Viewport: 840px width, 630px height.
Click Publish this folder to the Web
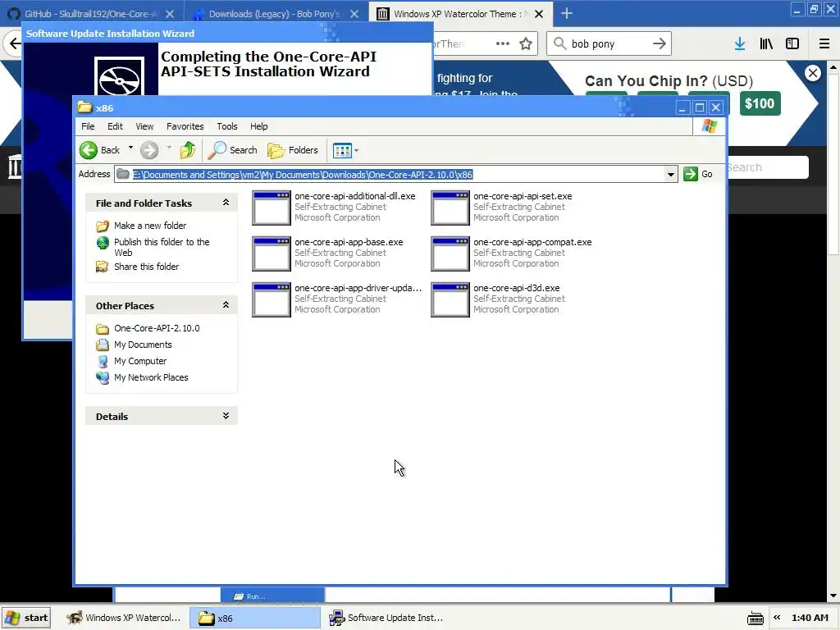point(162,247)
